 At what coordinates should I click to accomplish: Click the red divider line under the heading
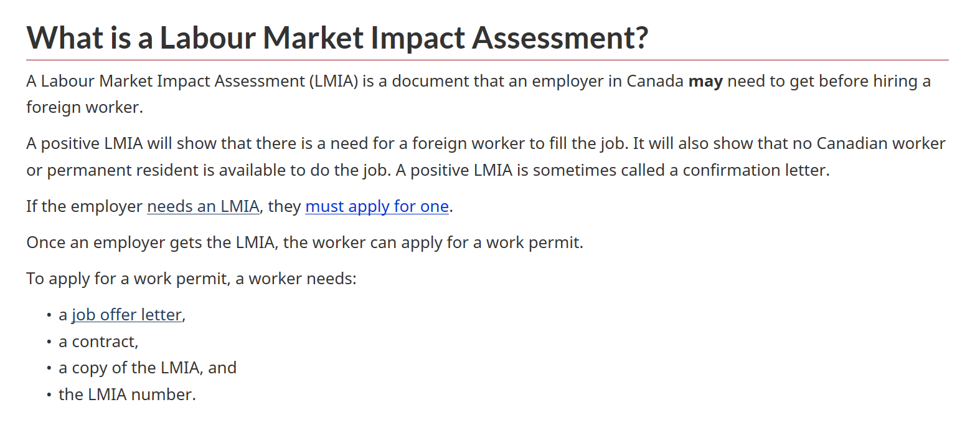pos(487,60)
